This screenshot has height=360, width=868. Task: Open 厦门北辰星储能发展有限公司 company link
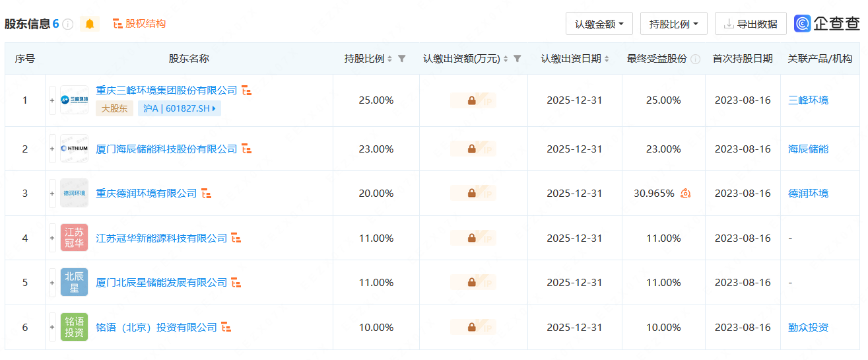coord(161,283)
